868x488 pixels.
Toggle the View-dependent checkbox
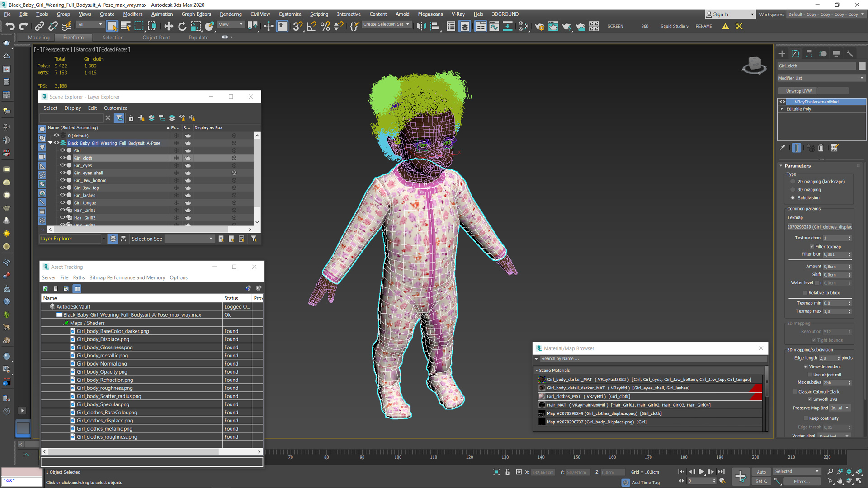tap(806, 367)
